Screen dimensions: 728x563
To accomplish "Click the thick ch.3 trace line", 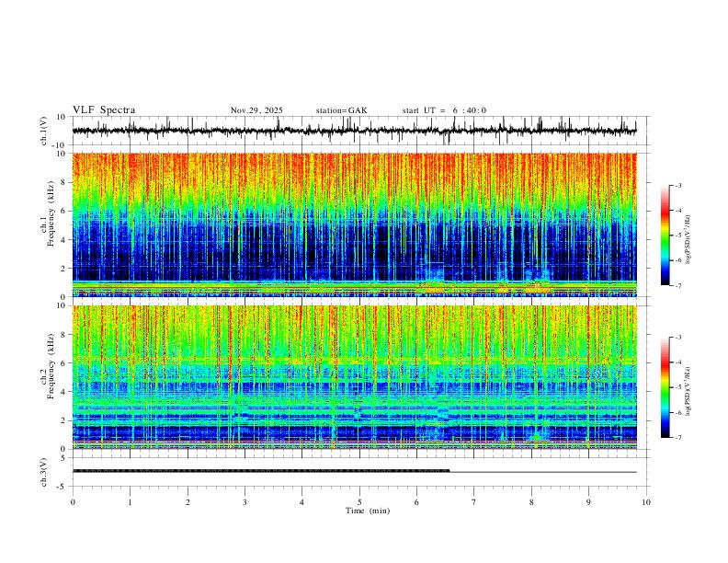I will pos(261,471).
